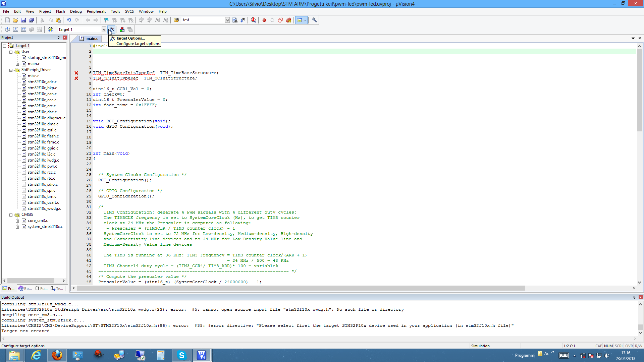Select stm32f10x_tim.c in project tree
Viewport: 644px width, 362px height.
(x=42, y=196)
